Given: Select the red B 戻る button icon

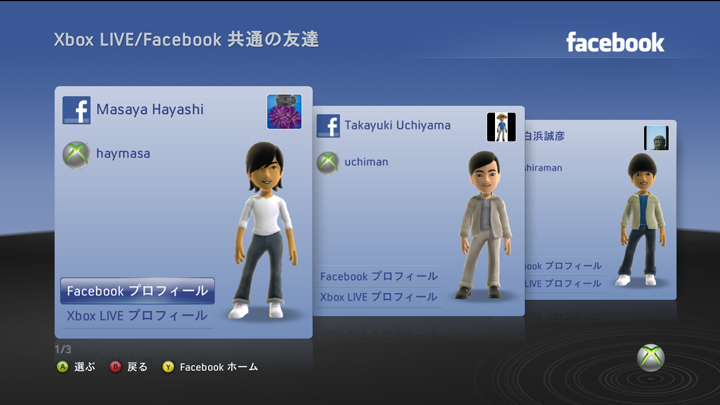Looking at the screenshot, I should [x=115, y=367].
